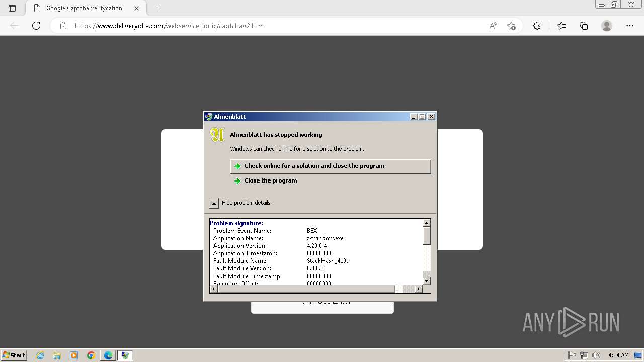Viewport: 644px width, 362px height.
Task: Launch Internet Explorer from taskbar
Action: [40, 355]
